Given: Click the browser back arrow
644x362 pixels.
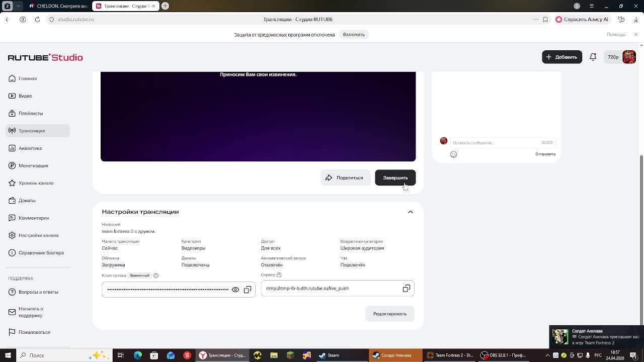Looking at the screenshot, I should coord(7,19).
